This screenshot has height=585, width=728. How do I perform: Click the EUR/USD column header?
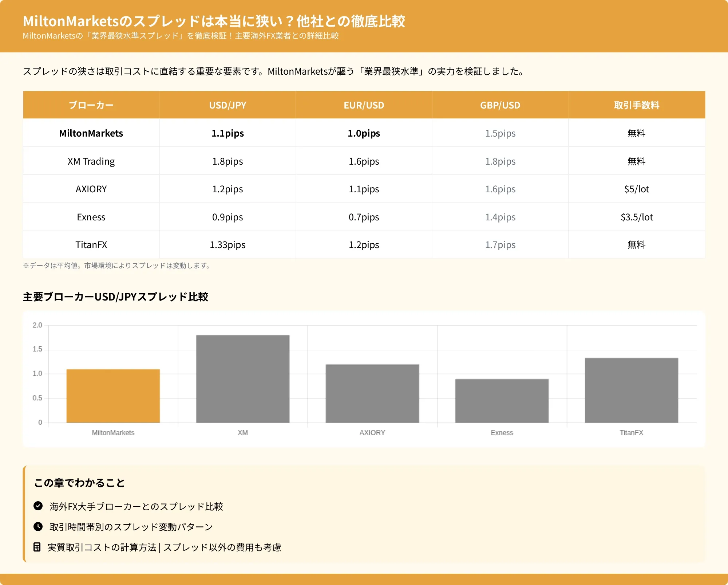click(x=364, y=105)
